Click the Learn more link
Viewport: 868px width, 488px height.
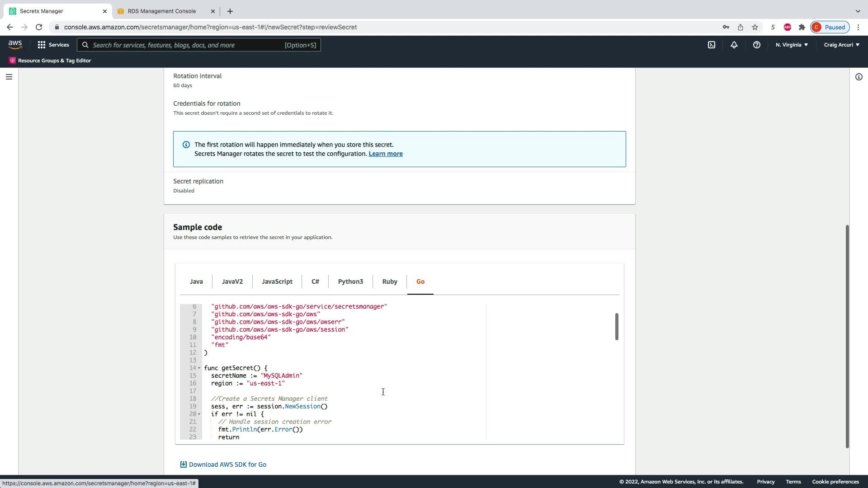pos(385,154)
